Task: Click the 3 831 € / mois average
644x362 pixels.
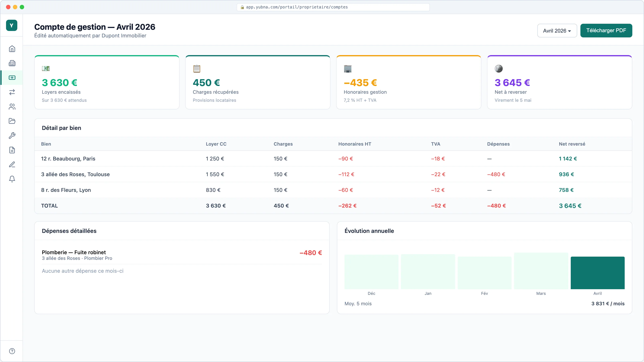Action: click(608, 303)
